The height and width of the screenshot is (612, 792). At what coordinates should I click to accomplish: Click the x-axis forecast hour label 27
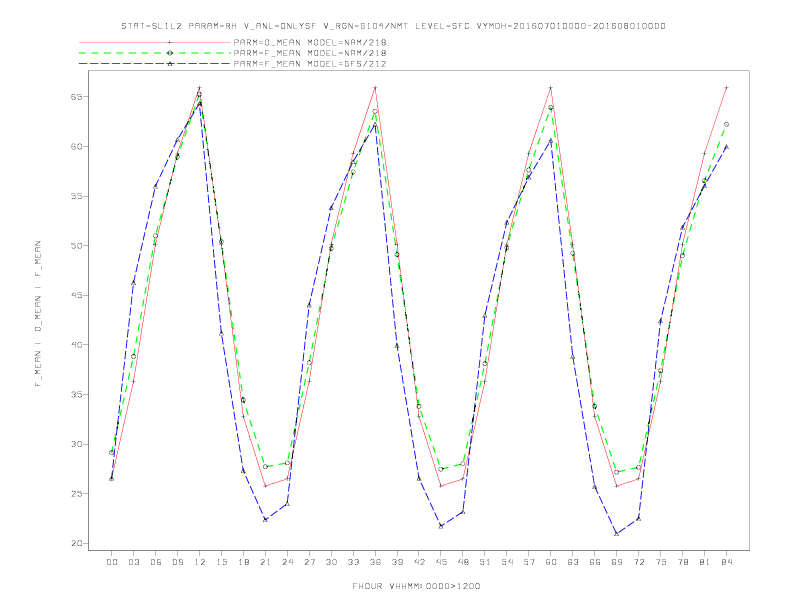[x=309, y=562]
